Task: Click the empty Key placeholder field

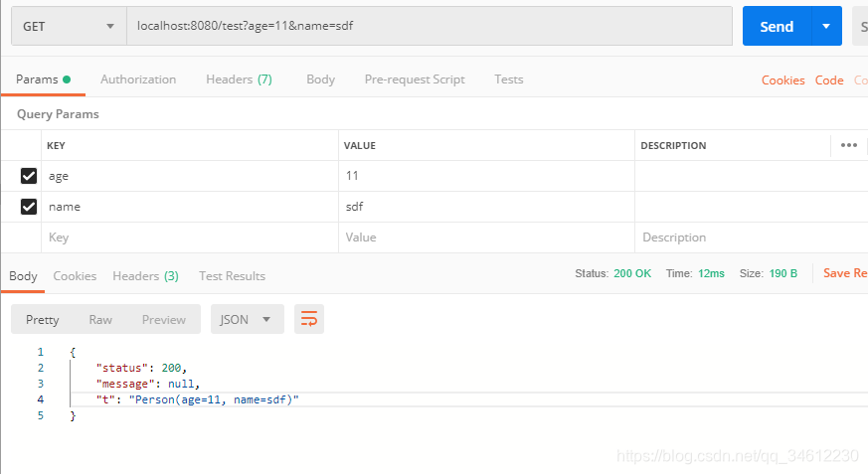Action: [190, 237]
